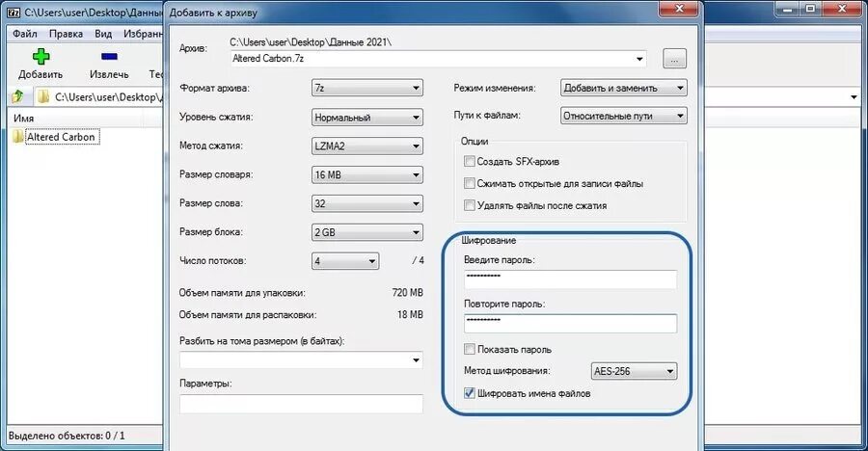868x451 pixels.
Task: Click the Параметры text field
Action: click(301, 404)
